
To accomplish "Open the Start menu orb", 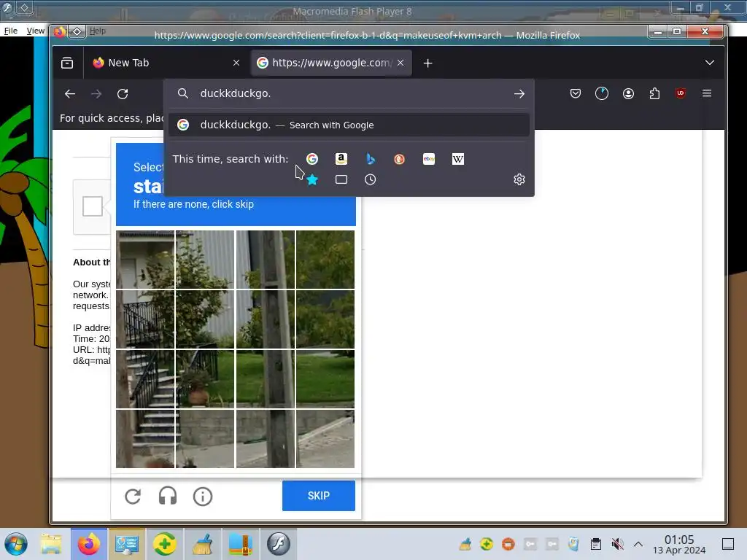I will coord(16,544).
